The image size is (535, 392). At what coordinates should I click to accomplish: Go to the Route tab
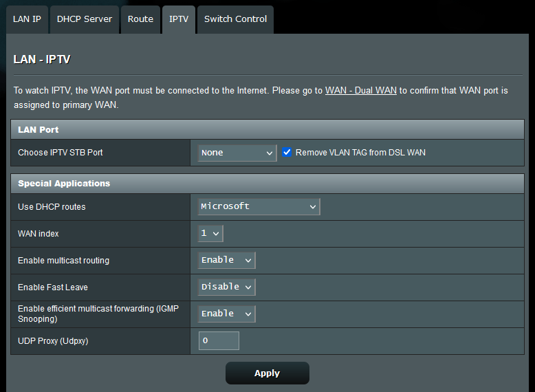click(140, 19)
